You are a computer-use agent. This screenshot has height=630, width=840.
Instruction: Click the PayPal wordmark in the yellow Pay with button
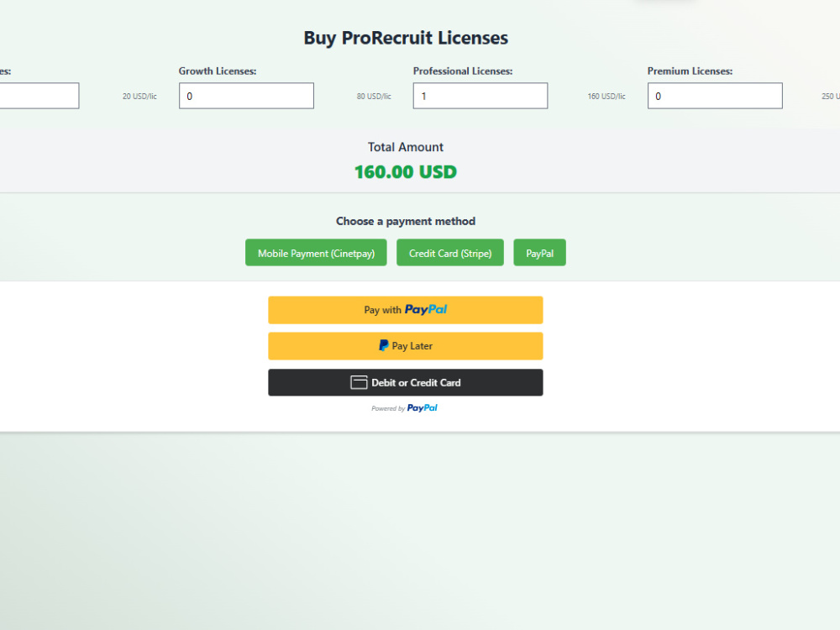(x=426, y=310)
